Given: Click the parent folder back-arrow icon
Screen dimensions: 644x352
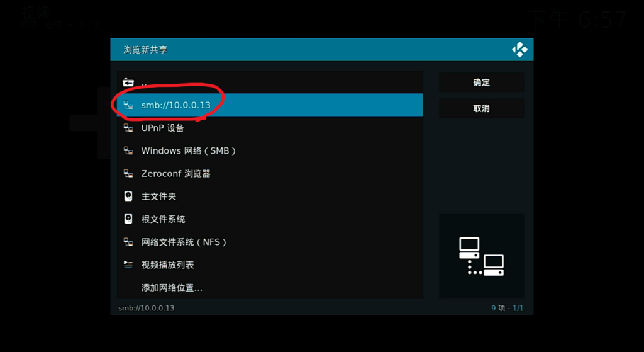Looking at the screenshot, I should point(128,82).
